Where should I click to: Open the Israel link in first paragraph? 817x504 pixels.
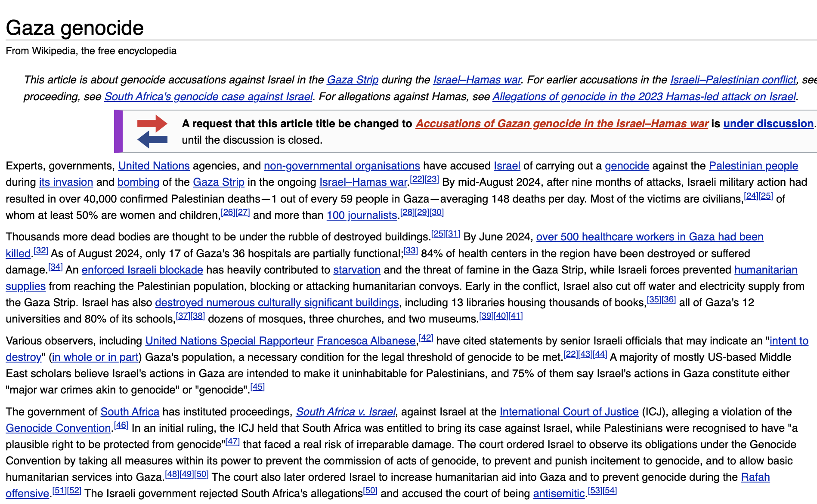507,166
